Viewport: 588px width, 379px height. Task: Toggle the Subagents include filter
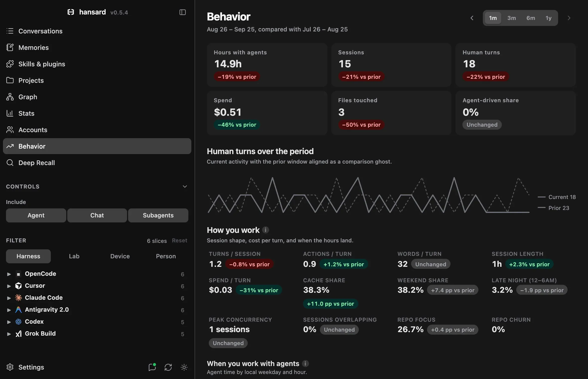tap(158, 215)
